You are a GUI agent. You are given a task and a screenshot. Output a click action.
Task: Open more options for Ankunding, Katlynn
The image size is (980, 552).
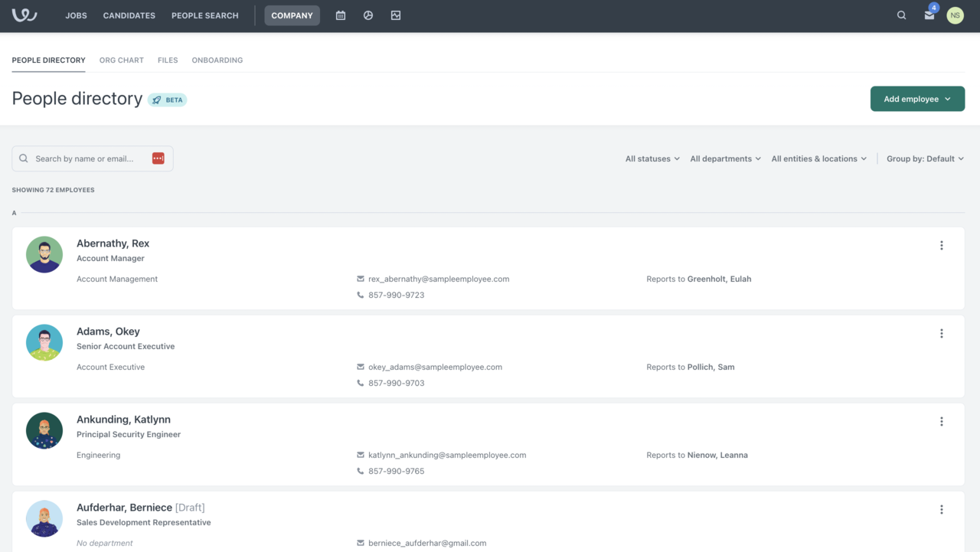[942, 422]
